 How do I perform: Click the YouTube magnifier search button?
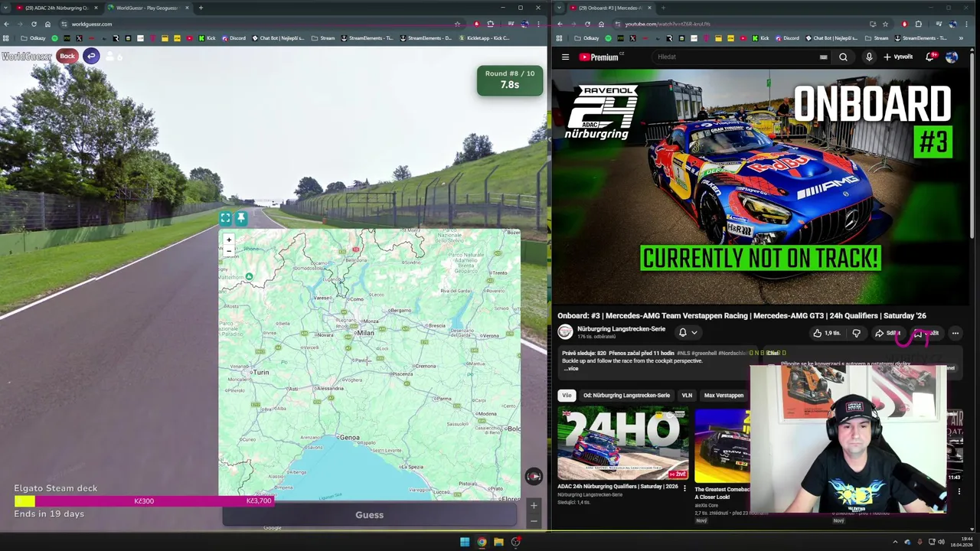tap(843, 57)
